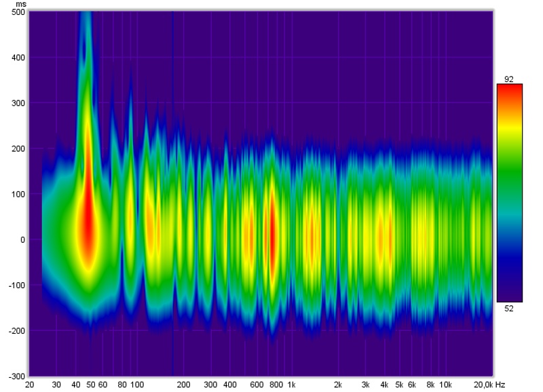Click the -300 tick on the time axis
543x392 pixels.
point(17,376)
